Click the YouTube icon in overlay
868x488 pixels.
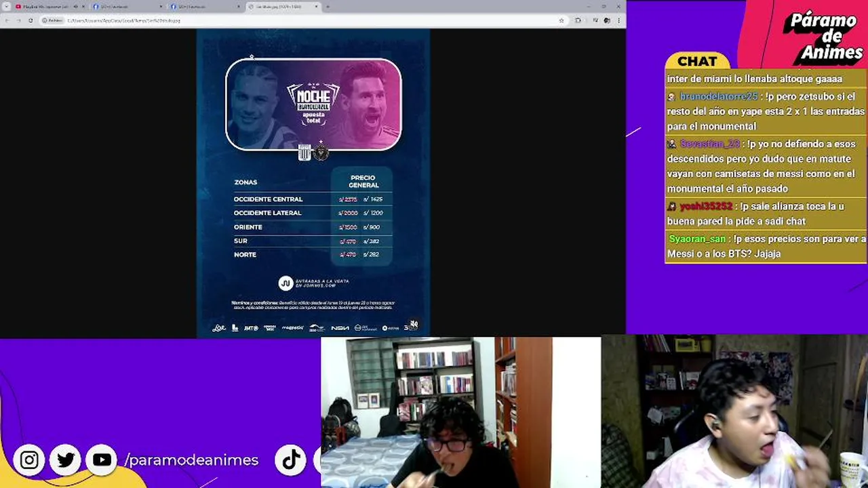(102, 460)
